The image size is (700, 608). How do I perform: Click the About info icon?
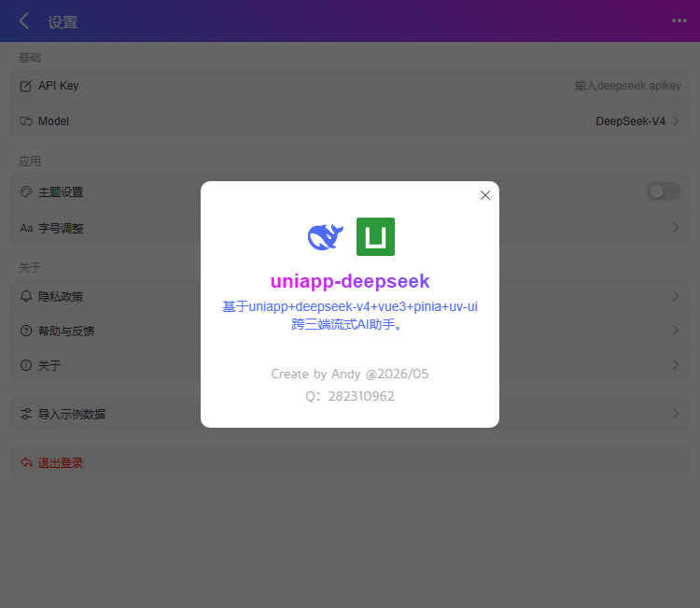tap(26, 365)
